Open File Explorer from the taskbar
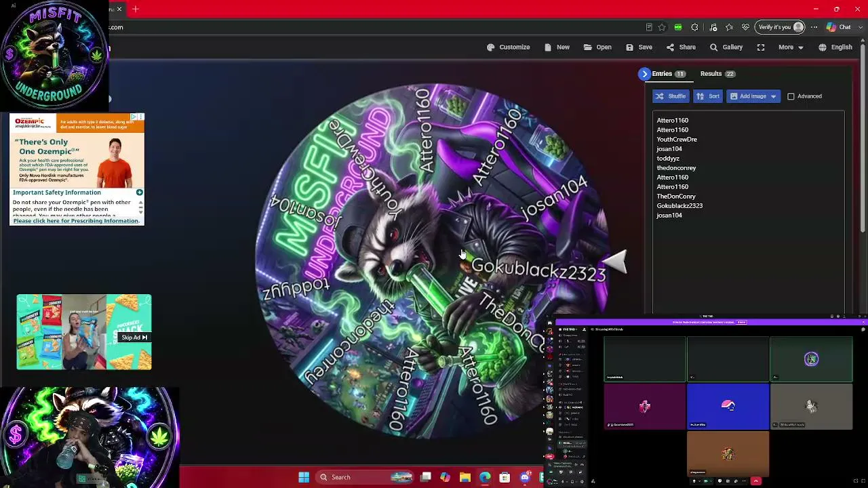This screenshot has width=868, height=488. point(465,477)
